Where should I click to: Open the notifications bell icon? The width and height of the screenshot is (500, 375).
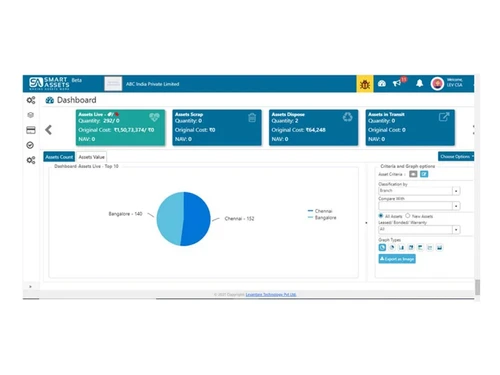coord(419,83)
